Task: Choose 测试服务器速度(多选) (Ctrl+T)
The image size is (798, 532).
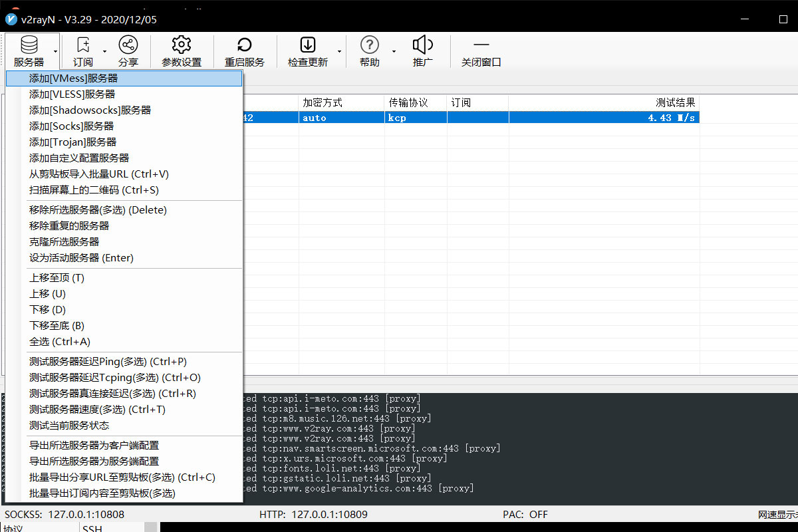Action: [x=124, y=410]
